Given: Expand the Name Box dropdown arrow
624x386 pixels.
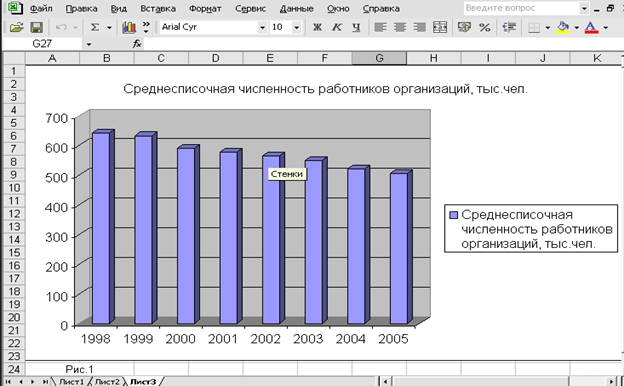Looking at the screenshot, I should pyautogui.click(x=89, y=44).
